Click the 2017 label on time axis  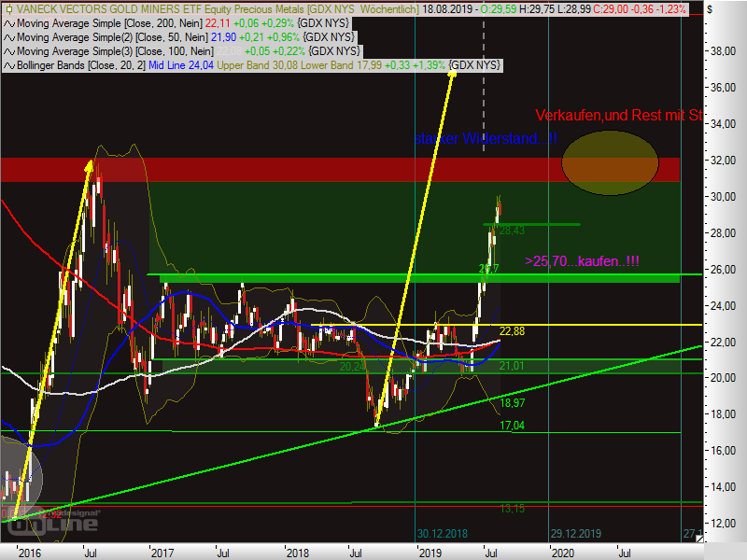162,553
